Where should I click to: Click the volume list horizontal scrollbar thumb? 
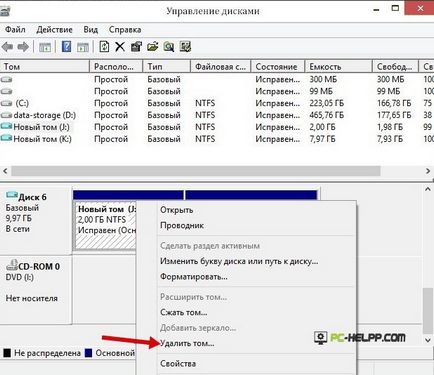196,171
